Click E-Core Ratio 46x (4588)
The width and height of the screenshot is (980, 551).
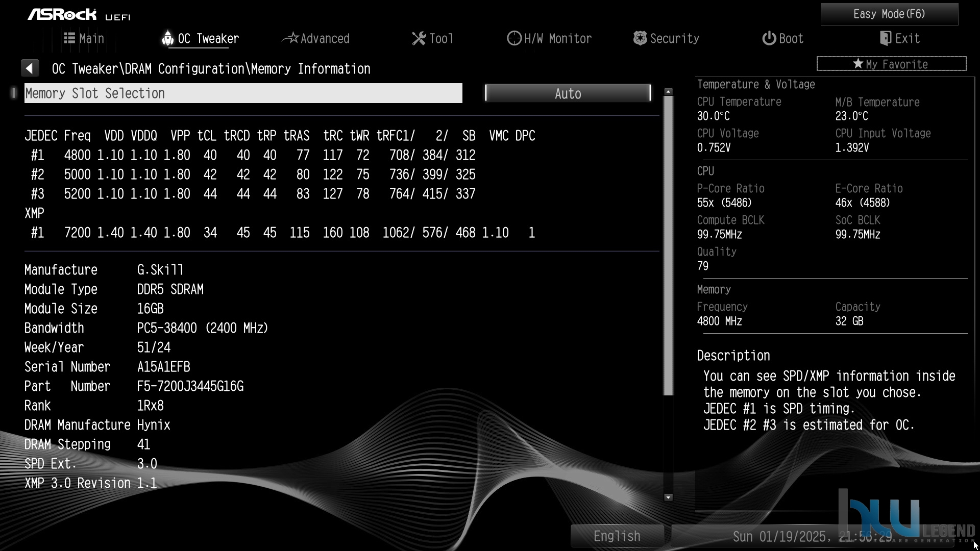(863, 203)
